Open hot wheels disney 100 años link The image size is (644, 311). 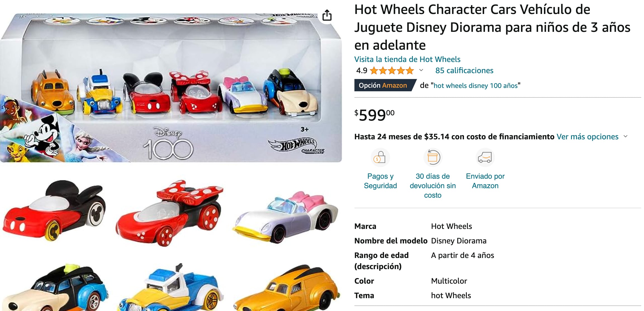(x=475, y=85)
